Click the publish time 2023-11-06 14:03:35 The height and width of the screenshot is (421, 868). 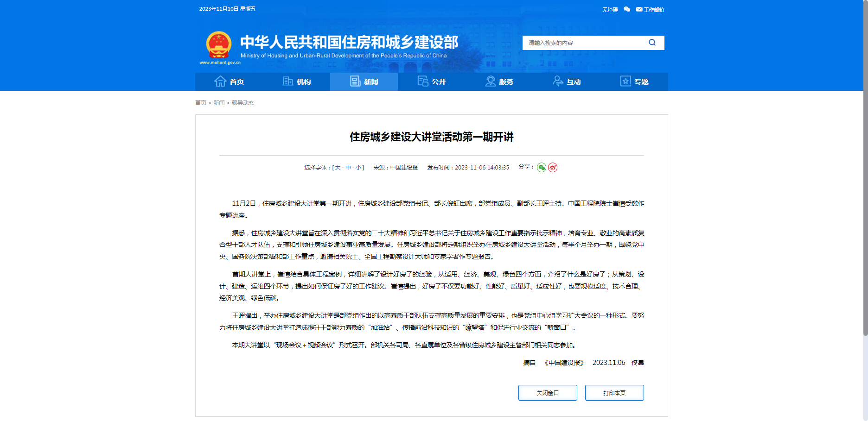482,168
